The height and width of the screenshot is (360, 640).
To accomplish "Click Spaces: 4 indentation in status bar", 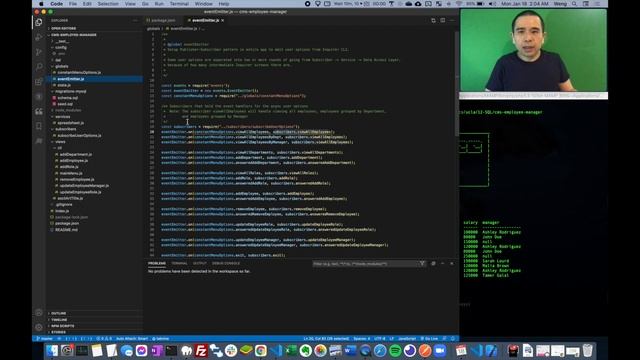I will point(362,339).
